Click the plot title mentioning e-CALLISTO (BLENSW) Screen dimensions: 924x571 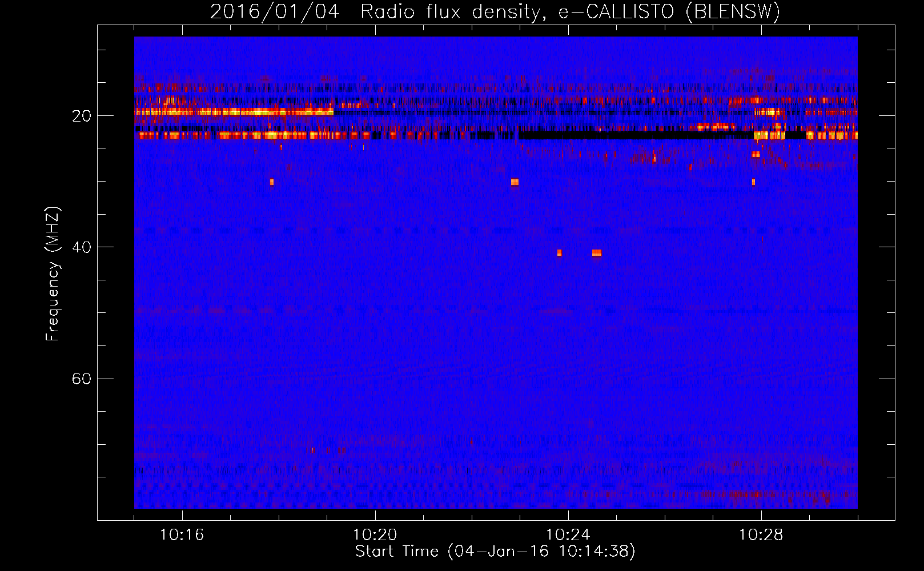point(495,11)
